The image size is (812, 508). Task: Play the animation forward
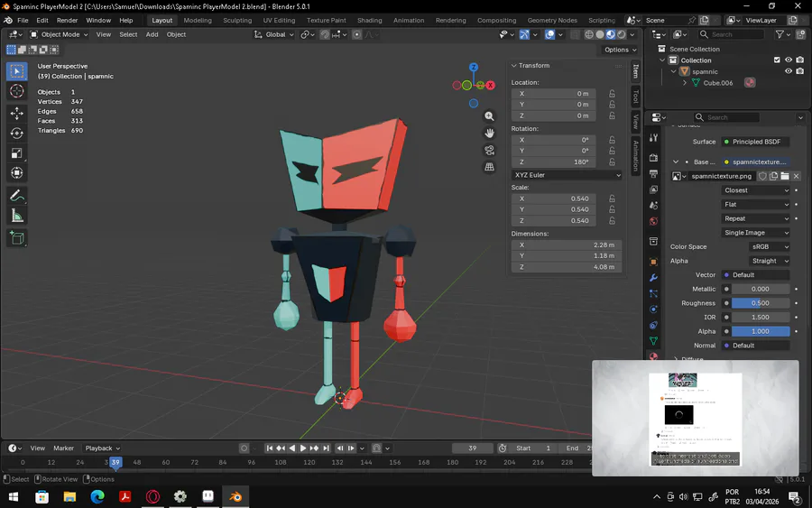pos(303,448)
